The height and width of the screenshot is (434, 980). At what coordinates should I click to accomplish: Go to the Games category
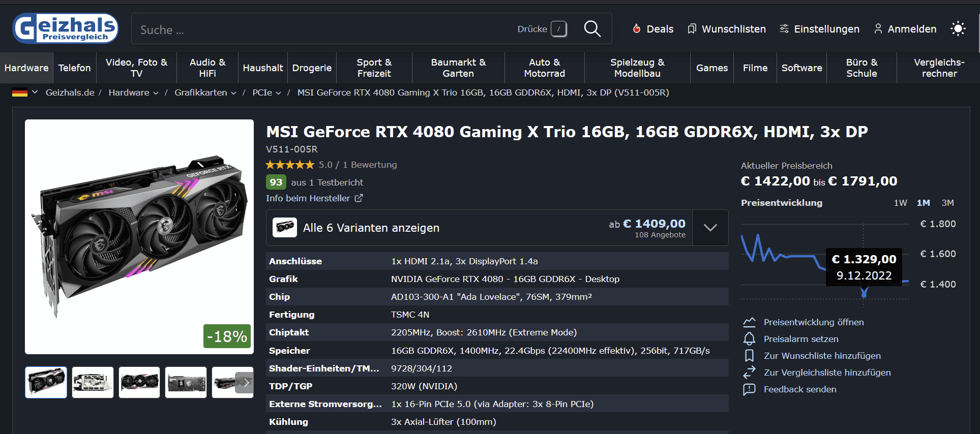711,68
